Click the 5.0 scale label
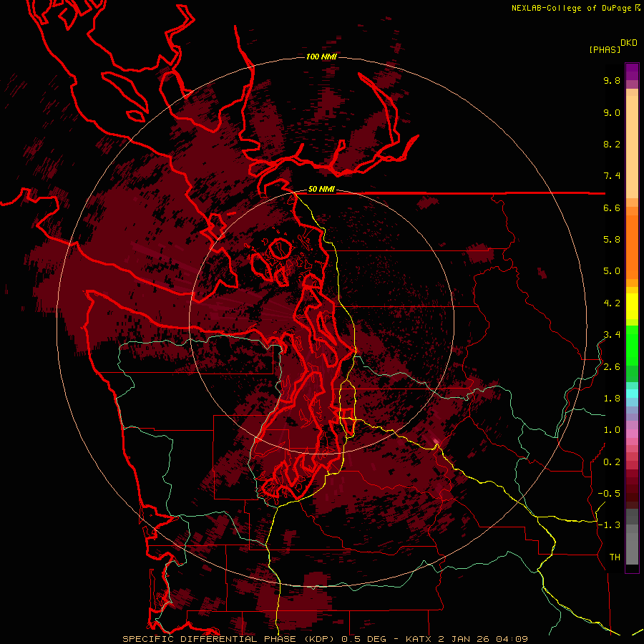 (612, 271)
